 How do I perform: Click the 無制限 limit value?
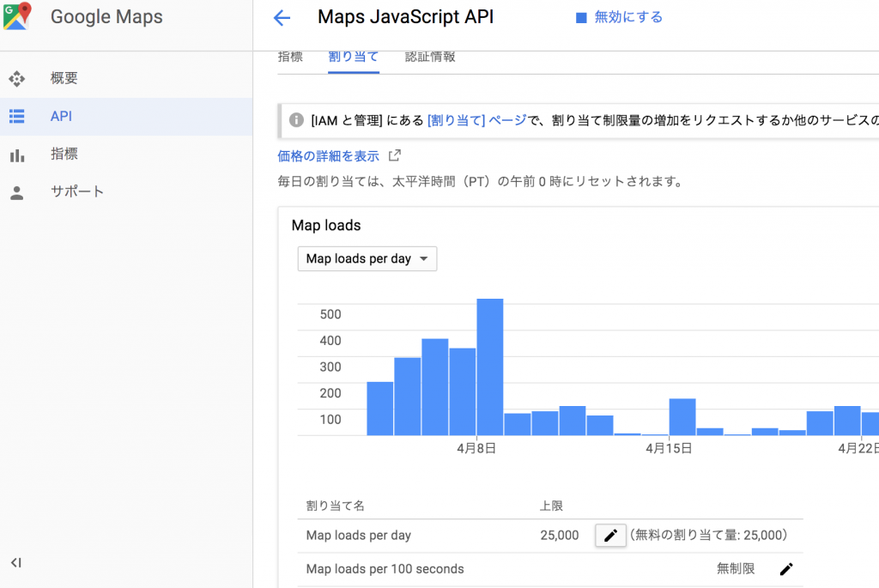tap(736, 569)
